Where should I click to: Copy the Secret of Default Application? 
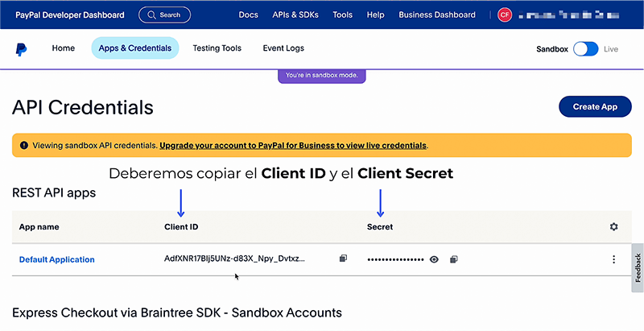(453, 259)
